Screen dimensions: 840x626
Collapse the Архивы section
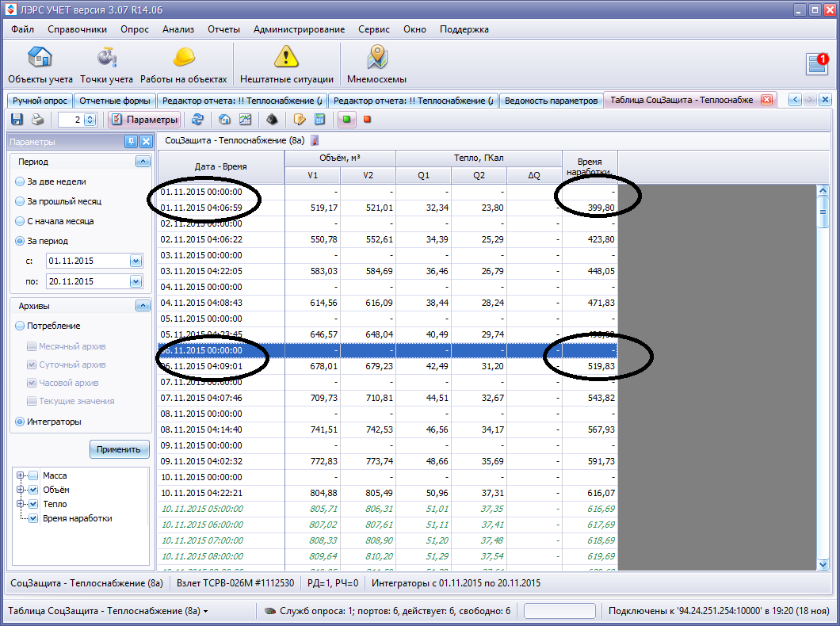143,306
